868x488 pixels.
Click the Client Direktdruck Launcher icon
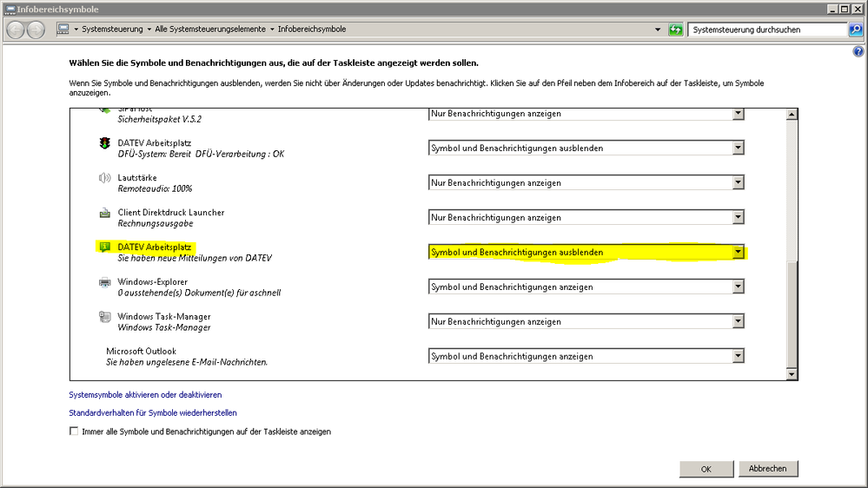click(x=104, y=213)
